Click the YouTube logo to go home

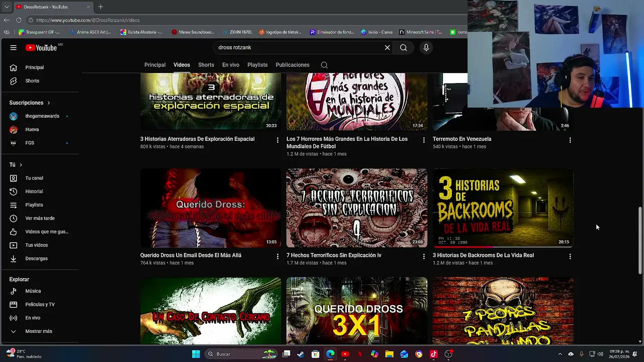click(x=42, y=48)
